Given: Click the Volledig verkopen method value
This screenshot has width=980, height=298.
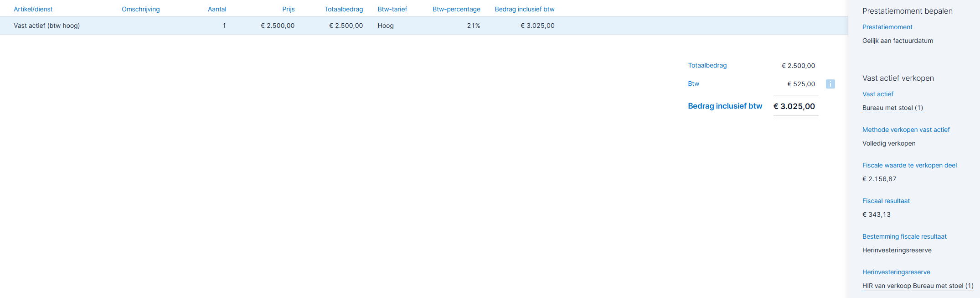Looking at the screenshot, I should click(x=889, y=143).
